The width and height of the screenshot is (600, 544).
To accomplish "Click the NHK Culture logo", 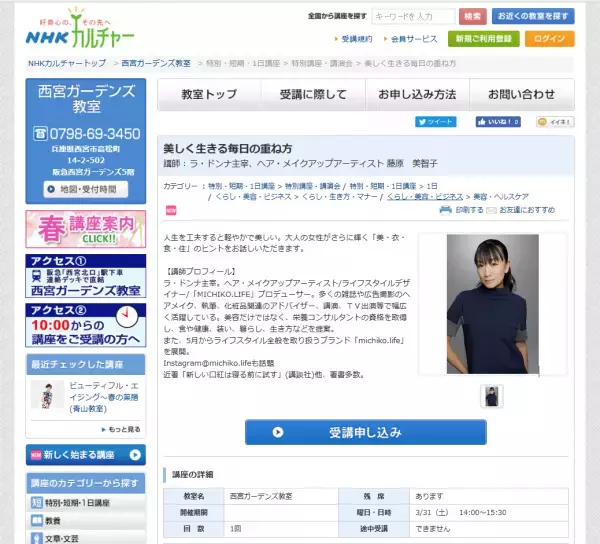I will click(x=80, y=29).
